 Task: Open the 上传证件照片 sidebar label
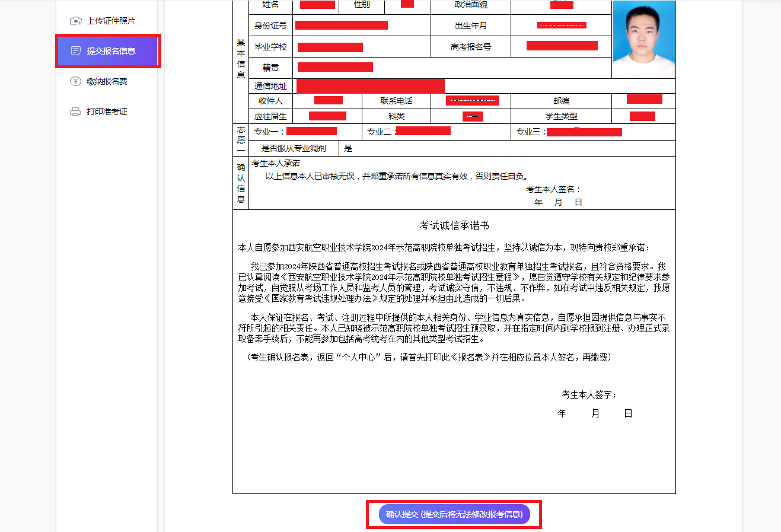111,21
